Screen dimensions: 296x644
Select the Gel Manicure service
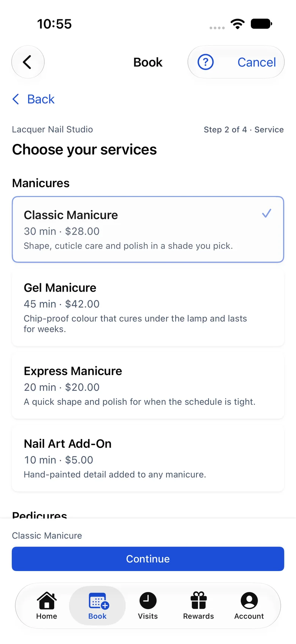point(148,308)
